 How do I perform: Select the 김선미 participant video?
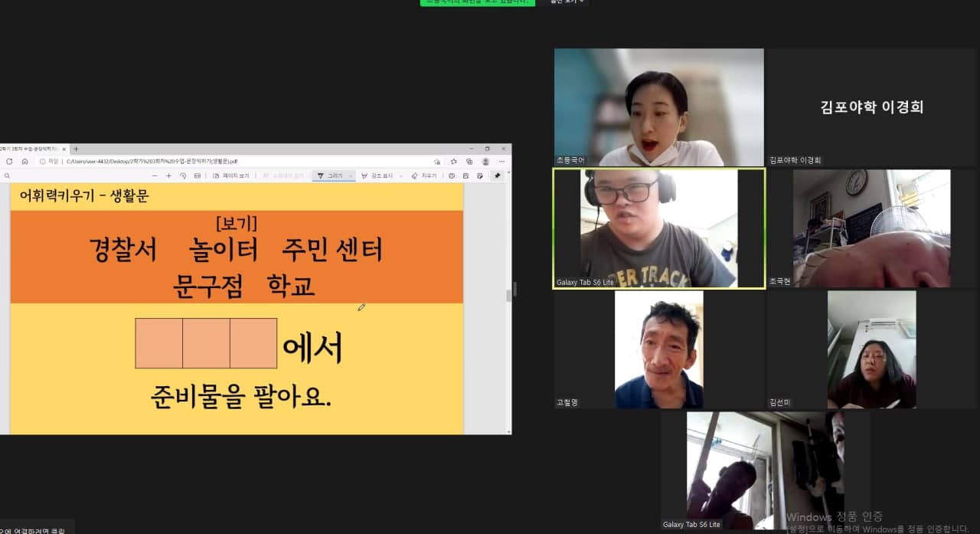(871, 349)
